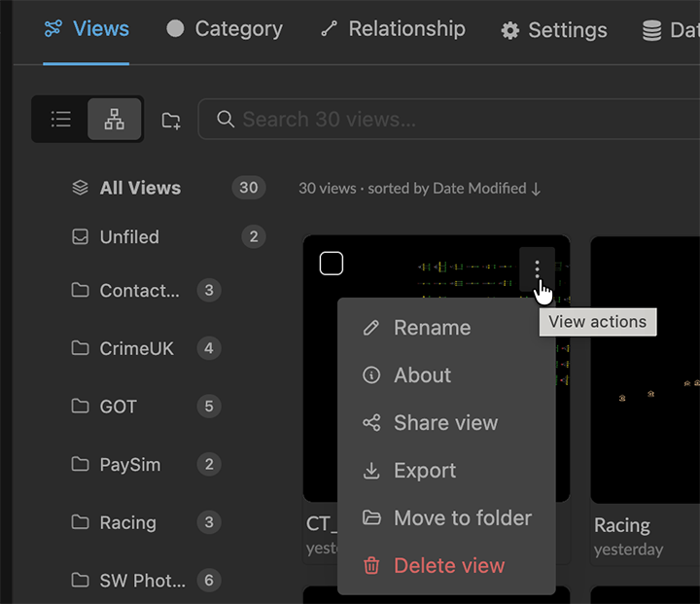Switch to list view layout
700x604 pixels.
coord(60,119)
